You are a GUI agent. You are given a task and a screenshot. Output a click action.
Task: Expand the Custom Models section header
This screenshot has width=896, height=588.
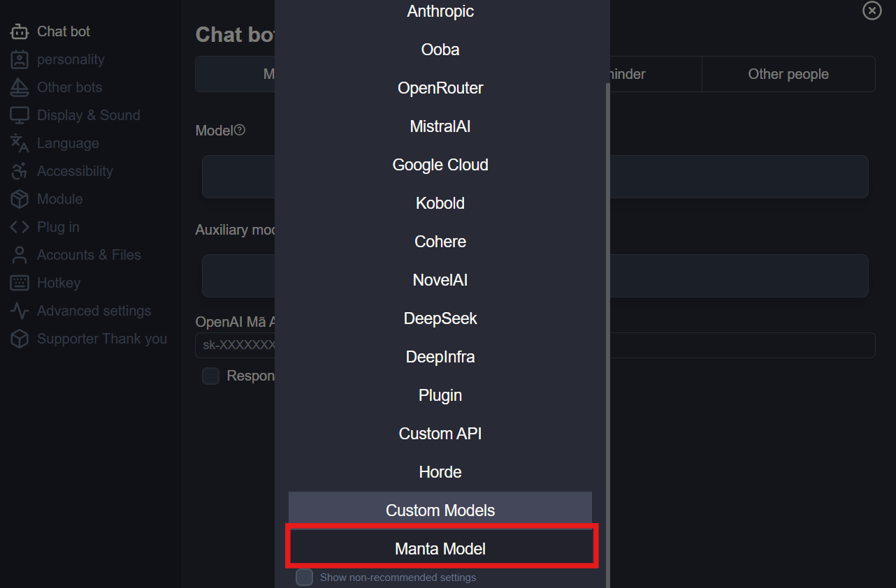click(440, 510)
